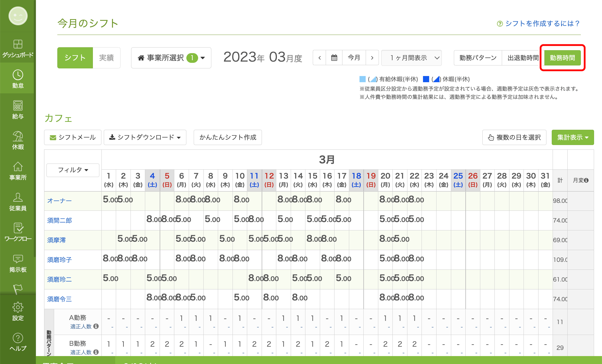The image size is (602, 364).
Task: Click info icon next to A勤務 適正人数
Action: coord(96,326)
